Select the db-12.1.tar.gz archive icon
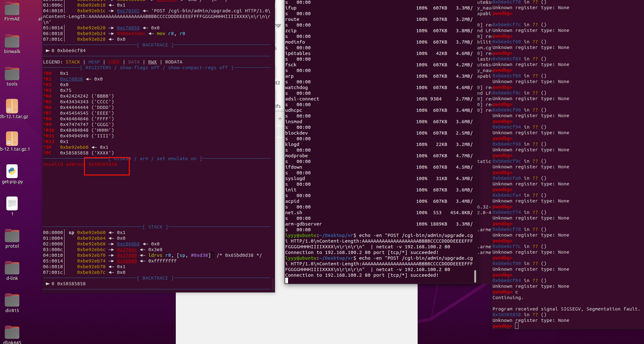 click(12, 106)
